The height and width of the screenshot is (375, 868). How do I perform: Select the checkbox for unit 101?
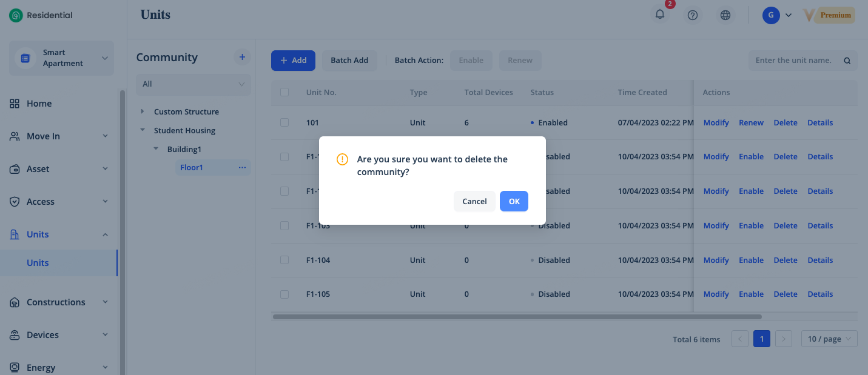pyautogui.click(x=284, y=122)
